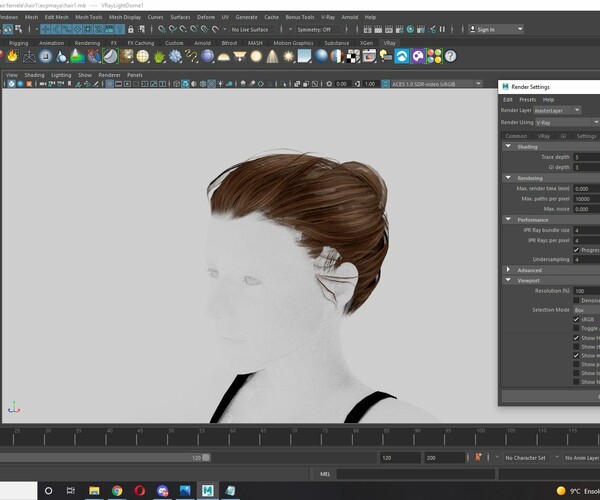
Task: Click the Trace depth input field
Action: (587, 157)
